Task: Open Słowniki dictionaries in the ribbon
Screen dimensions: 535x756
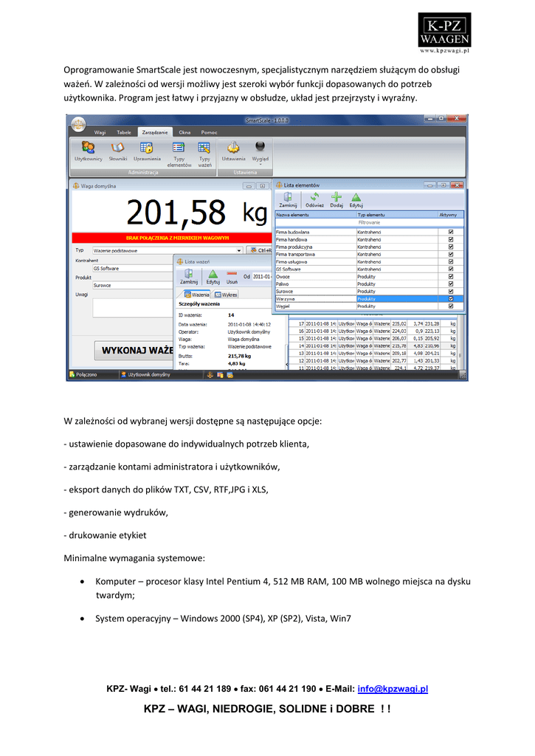Action: click(x=118, y=148)
